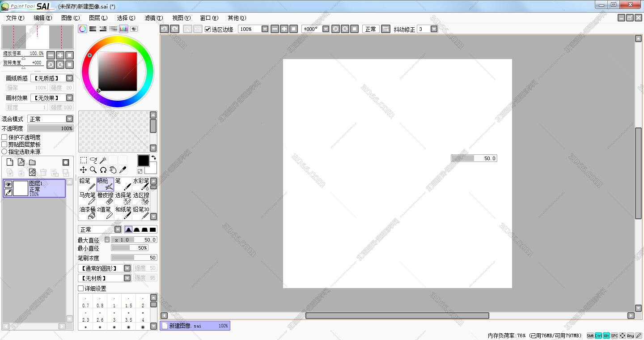Image resolution: width=644 pixels, height=340 pixels.
Task: Select the hand pan tool
Action: click(x=113, y=170)
